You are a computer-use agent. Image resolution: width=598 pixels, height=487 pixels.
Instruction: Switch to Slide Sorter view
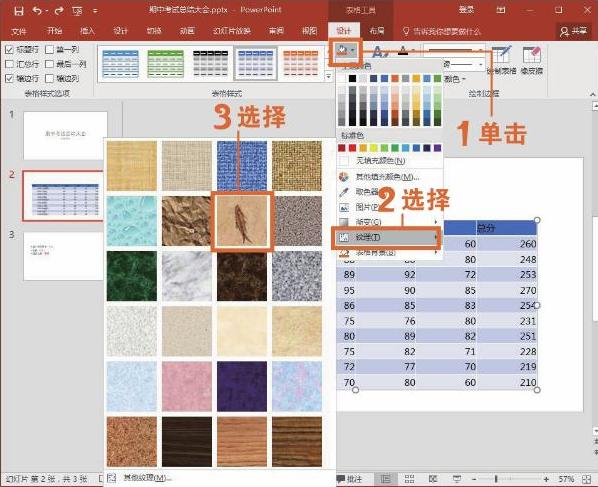(409, 479)
